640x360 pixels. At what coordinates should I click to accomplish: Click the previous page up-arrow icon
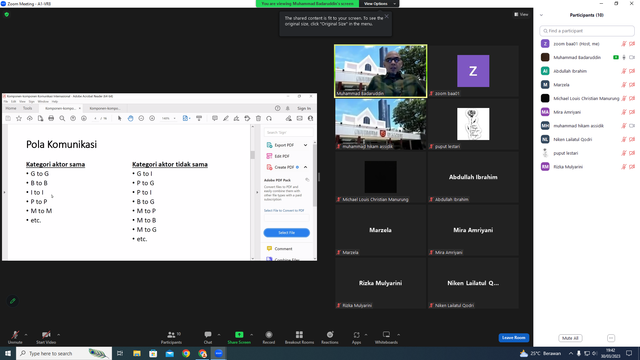click(73, 118)
